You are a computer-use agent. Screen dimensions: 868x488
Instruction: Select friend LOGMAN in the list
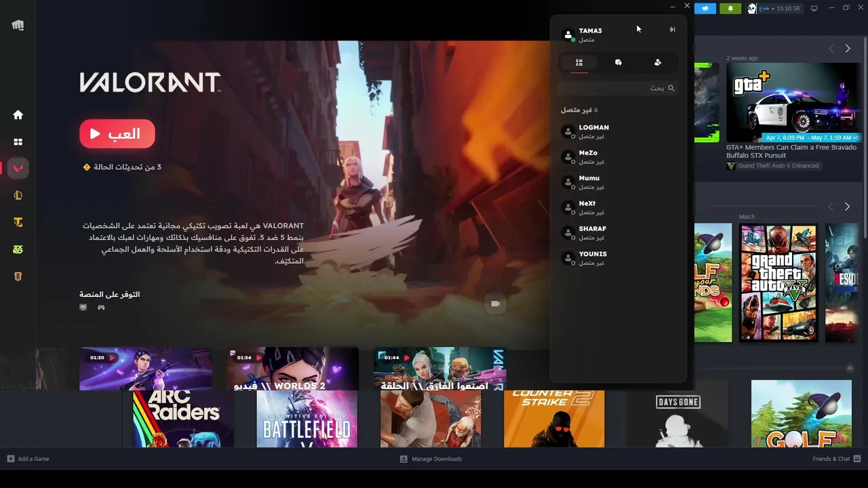pos(618,131)
